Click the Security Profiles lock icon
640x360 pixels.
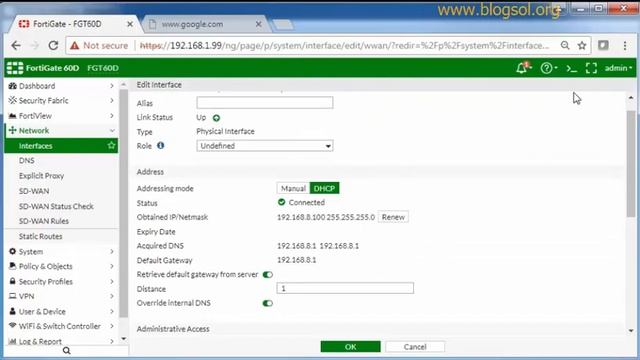13,281
